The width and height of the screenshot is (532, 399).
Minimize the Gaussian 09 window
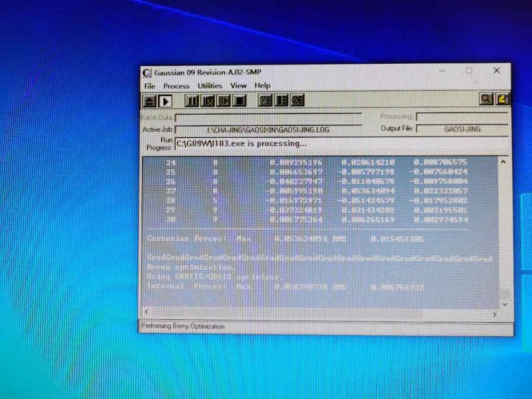(442, 71)
